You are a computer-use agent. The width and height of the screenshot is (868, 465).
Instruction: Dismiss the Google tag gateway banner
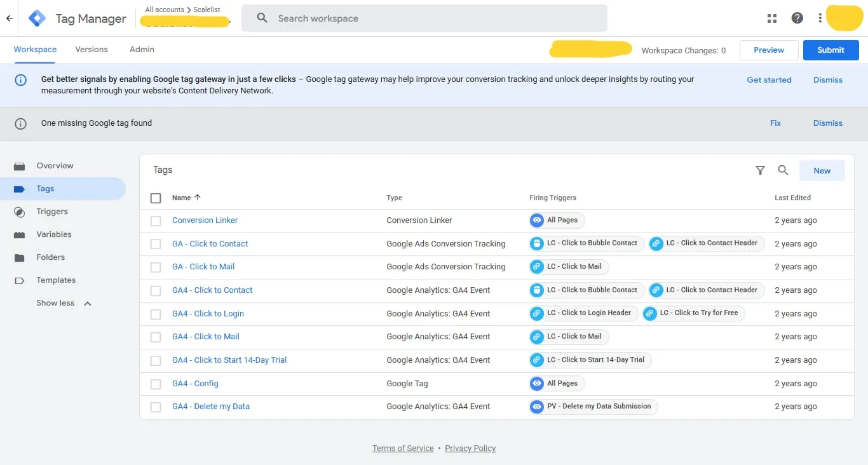tap(828, 80)
